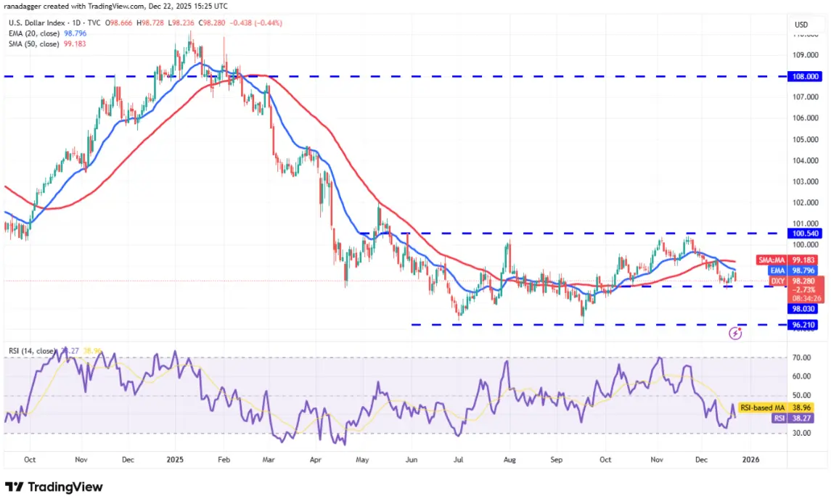The image size is (831, 504).
Task: Select the red SMA:MA 99.183 price tag
Action: (x=786, y=260)
